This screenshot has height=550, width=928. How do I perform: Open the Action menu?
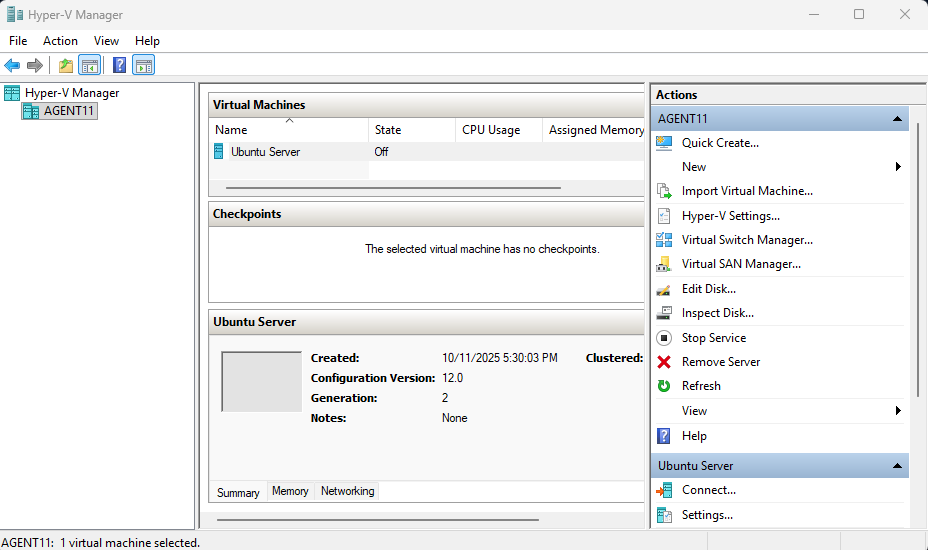(60, 41)
